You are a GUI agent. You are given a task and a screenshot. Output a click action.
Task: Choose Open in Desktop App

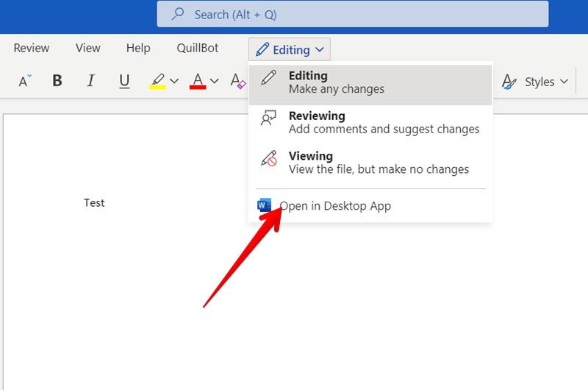[x=370, y=206]
